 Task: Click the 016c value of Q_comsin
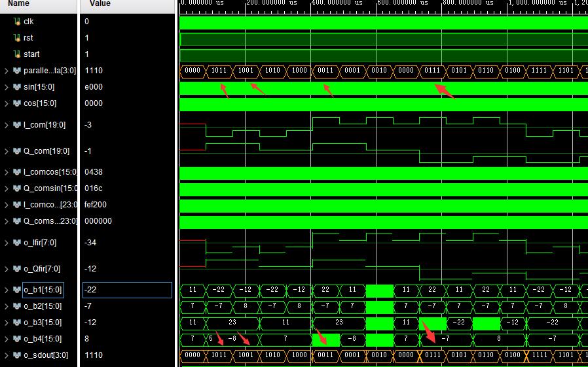coord(94,188)
